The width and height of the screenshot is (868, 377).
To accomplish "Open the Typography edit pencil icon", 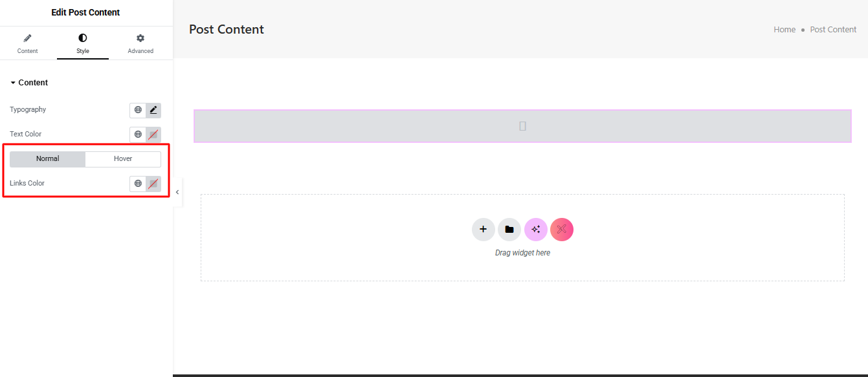I will [153, 110].
